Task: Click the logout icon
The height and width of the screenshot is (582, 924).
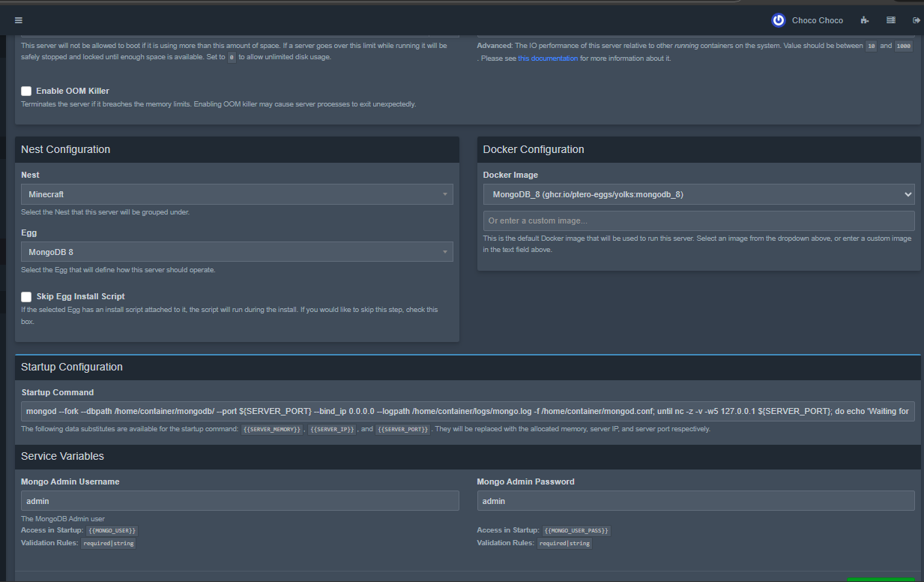Action: (916, 20)
